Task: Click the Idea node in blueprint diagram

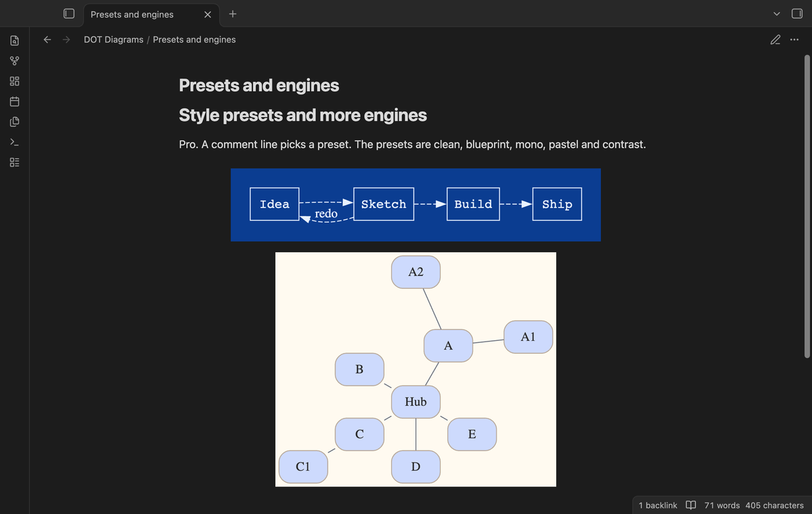Action: [275, 204]
